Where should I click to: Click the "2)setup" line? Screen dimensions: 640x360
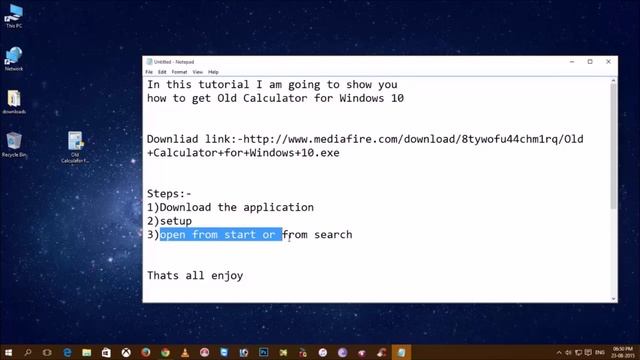coord(169,221)
